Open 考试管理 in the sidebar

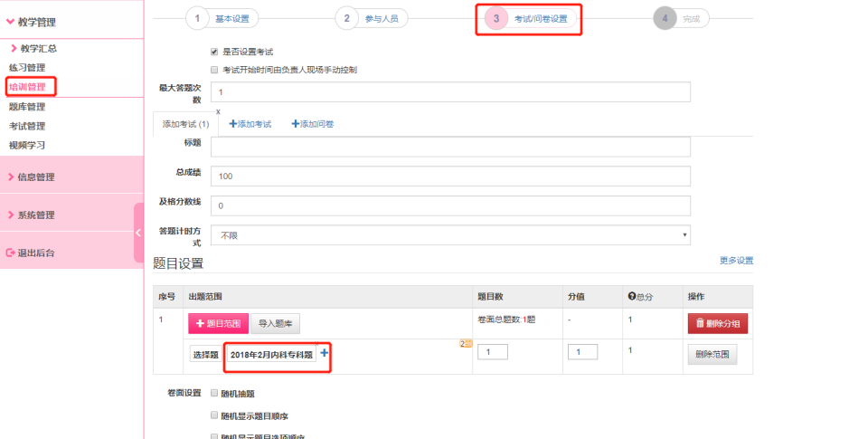[x=27, y=126]
